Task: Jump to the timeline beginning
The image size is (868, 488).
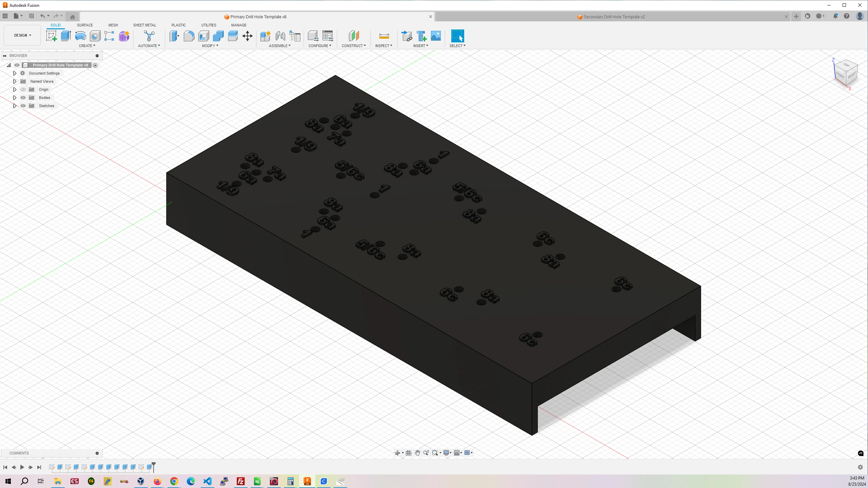Action: coord(5,467)
